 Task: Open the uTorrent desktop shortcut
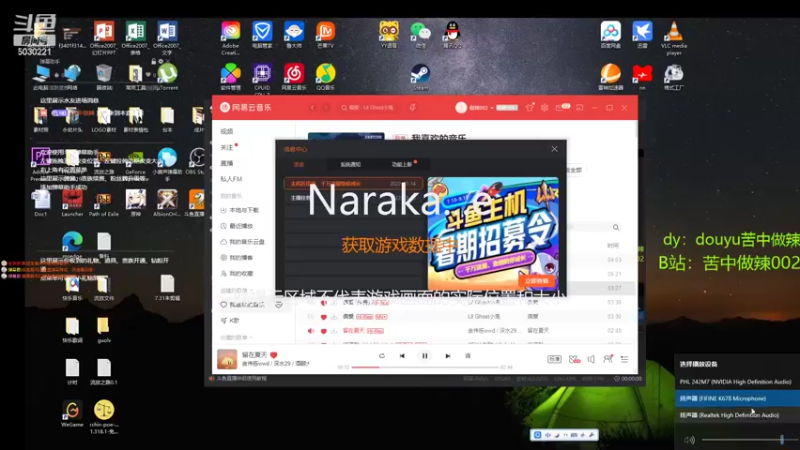click(x=167, y=77)
